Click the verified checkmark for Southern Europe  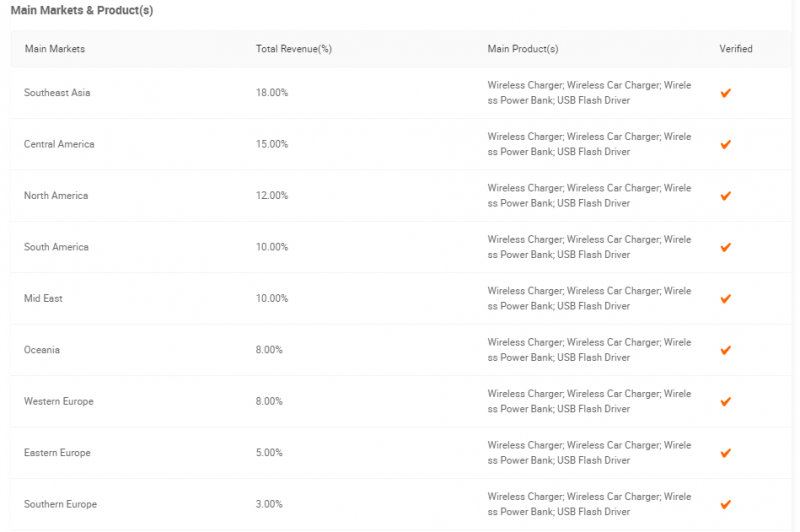(726, 505)
